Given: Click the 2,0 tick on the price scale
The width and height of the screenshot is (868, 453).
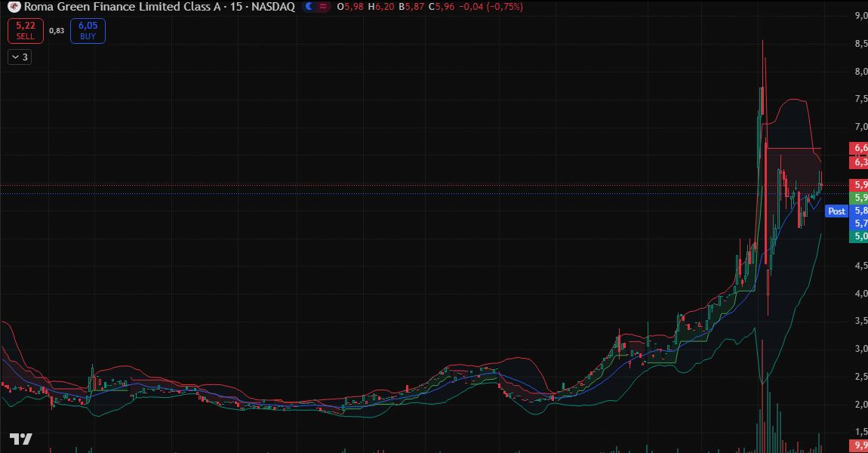Looking at the screenshot, I should 860,404.
